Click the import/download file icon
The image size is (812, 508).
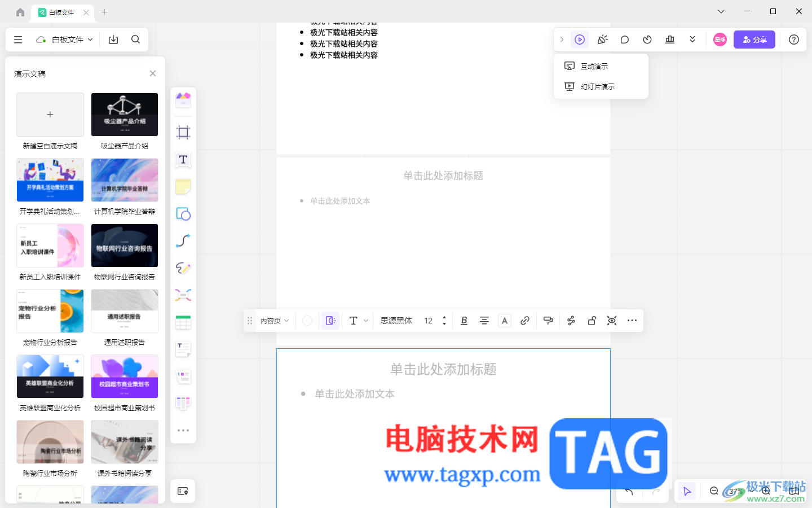click(113, 40)
